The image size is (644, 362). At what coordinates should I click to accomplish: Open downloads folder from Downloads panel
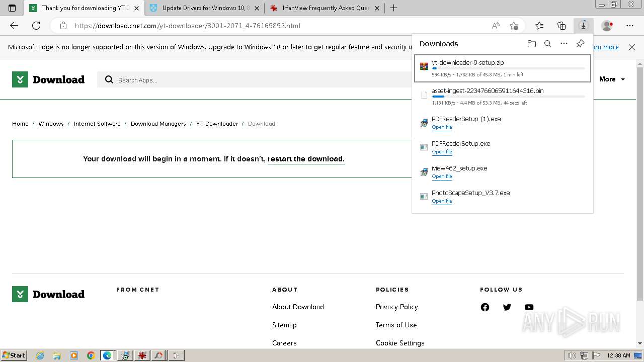(x=532, y=44)
